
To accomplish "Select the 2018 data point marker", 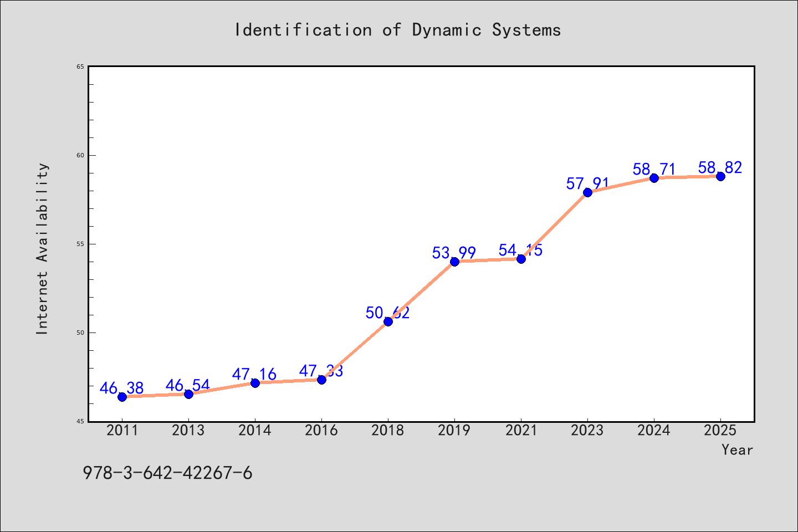I will pos(388,321).
